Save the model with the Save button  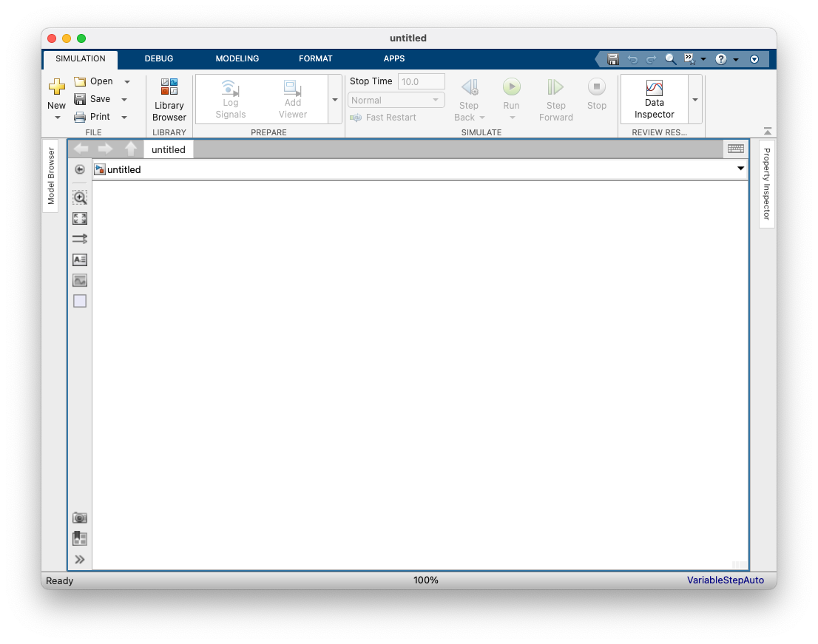click(92, 99)
